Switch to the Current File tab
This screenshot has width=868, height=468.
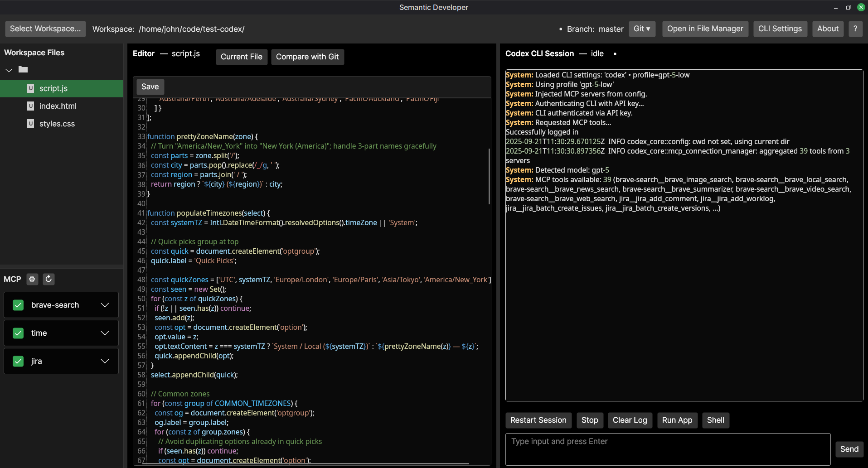point(241,57)
